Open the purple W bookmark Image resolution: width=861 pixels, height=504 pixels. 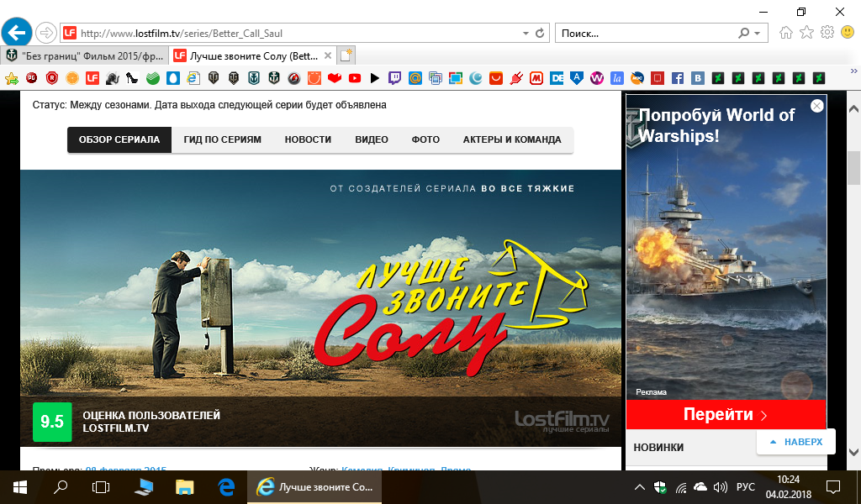597,78
